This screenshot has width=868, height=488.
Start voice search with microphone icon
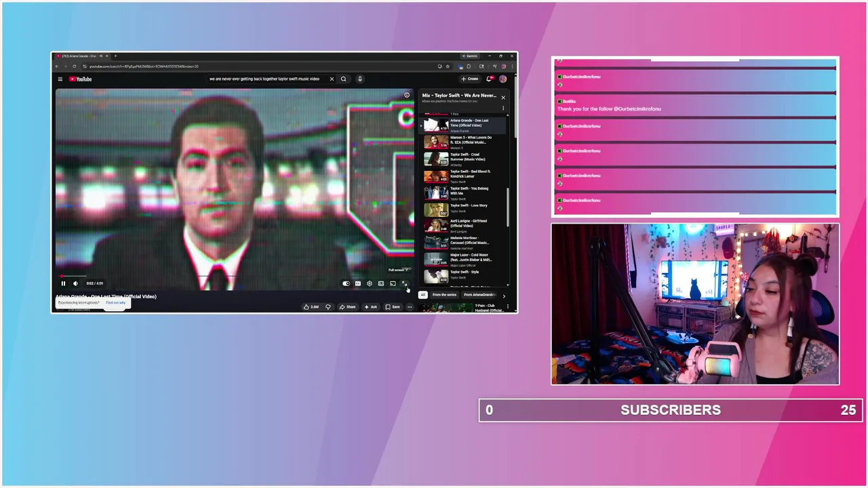[360, 79]
